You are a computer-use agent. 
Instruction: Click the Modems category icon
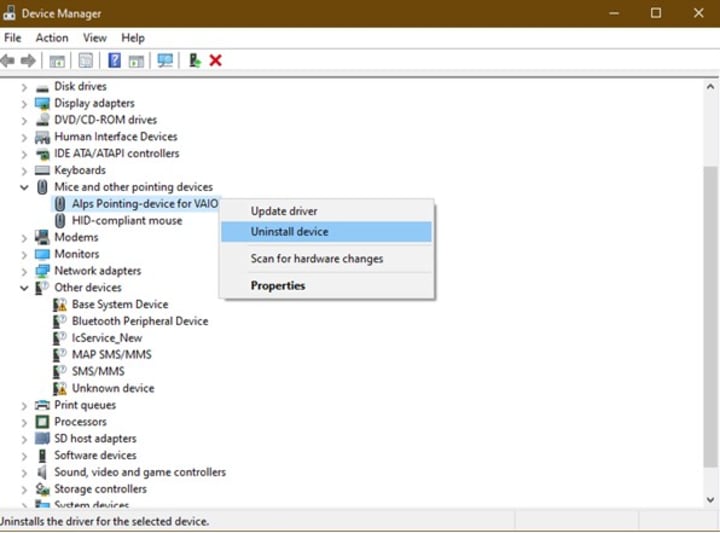[42, 237]
